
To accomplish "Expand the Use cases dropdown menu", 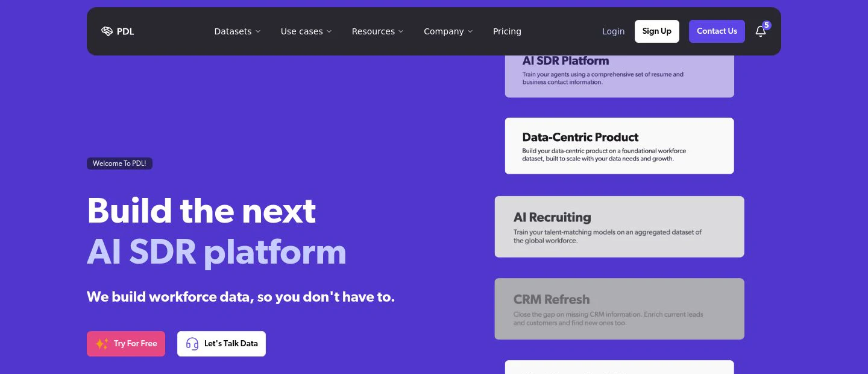I will pyautogui.click(x=306, y=31).
